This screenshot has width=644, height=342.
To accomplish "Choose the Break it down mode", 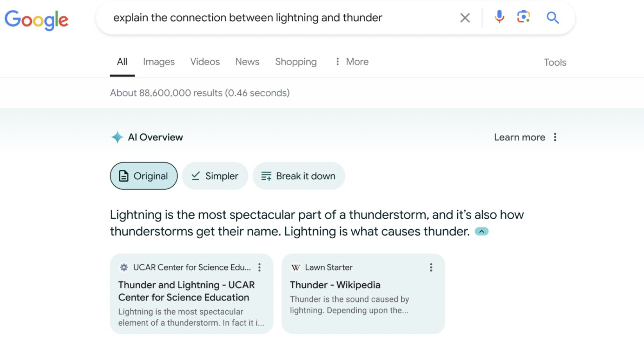I will click(299, 176).
